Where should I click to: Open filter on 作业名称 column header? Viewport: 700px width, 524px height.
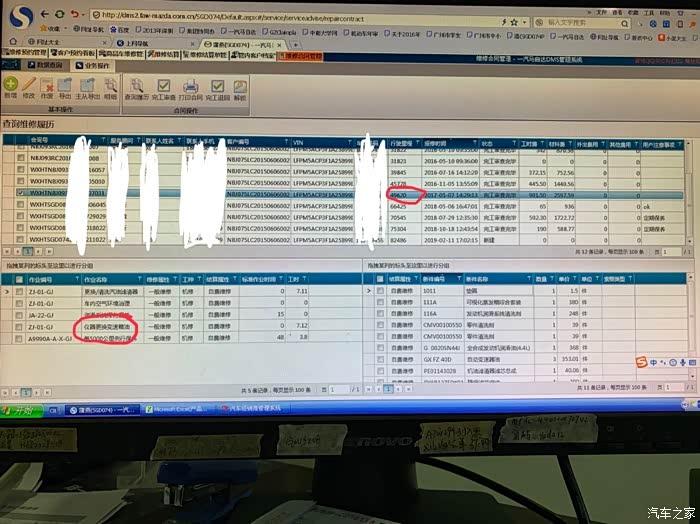click(140, 279)
